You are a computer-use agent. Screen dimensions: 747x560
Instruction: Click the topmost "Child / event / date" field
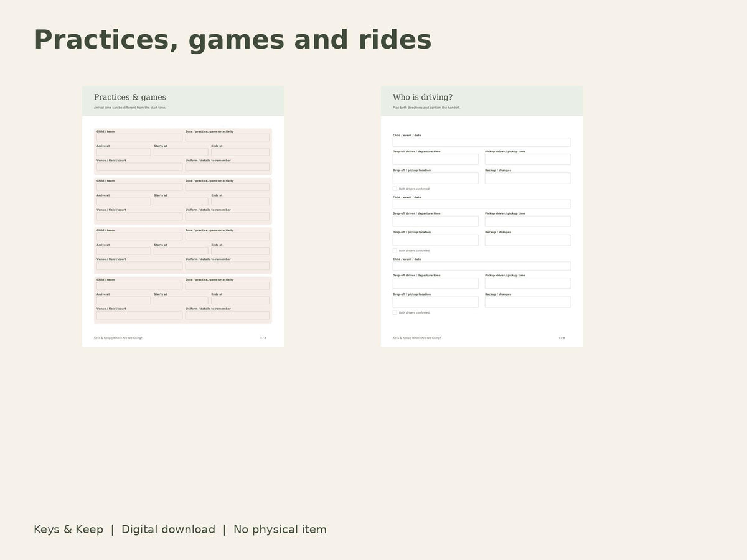482,142
